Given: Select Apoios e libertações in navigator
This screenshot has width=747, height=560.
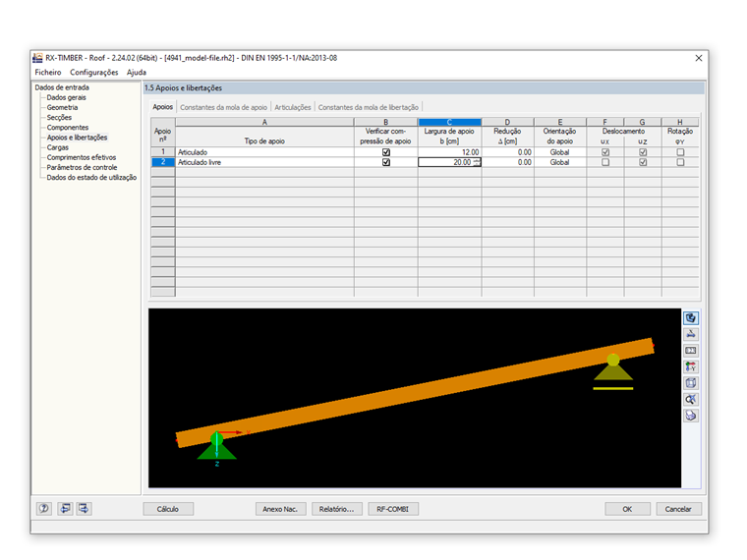Looking at the screenshot, I should (77, 138).
